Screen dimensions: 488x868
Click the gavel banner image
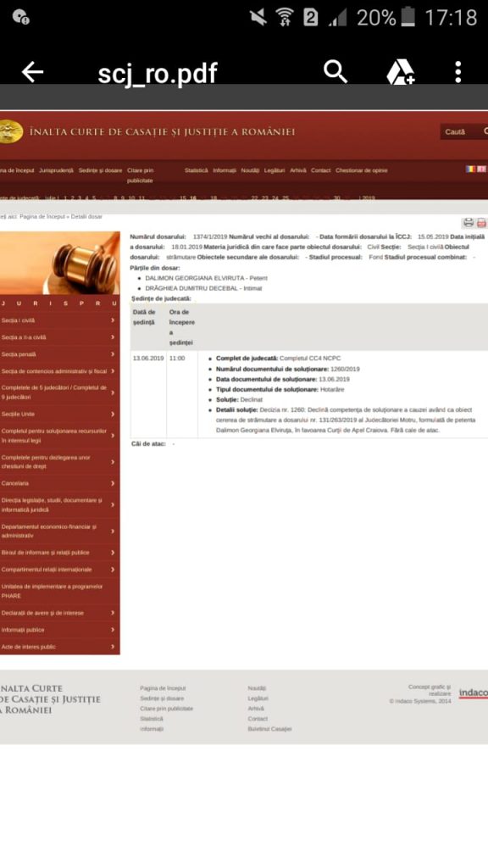tap(60, 263)
